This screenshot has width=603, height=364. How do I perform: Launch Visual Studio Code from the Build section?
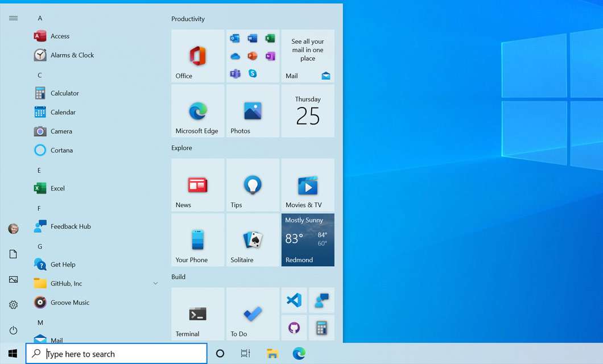294,300
